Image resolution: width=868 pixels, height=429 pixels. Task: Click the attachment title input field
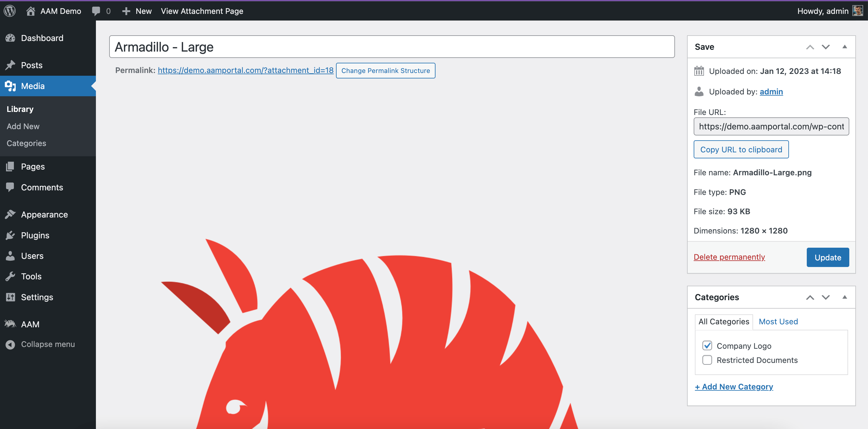tap(391, 47)
